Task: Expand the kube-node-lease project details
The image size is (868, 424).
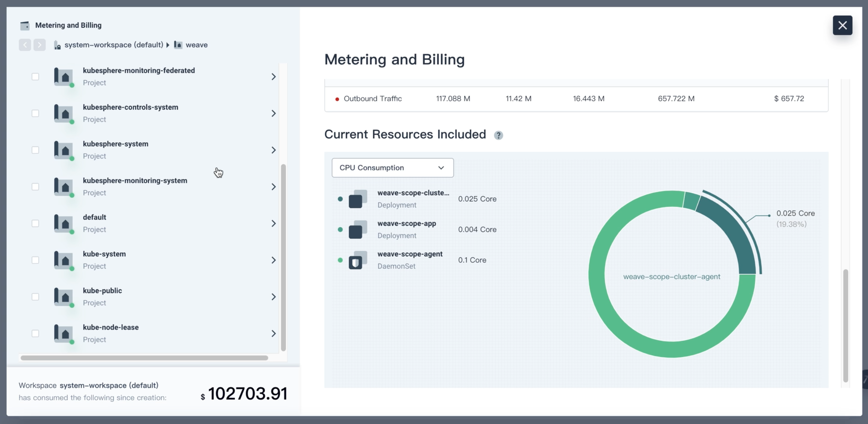Action: point(274,333)
